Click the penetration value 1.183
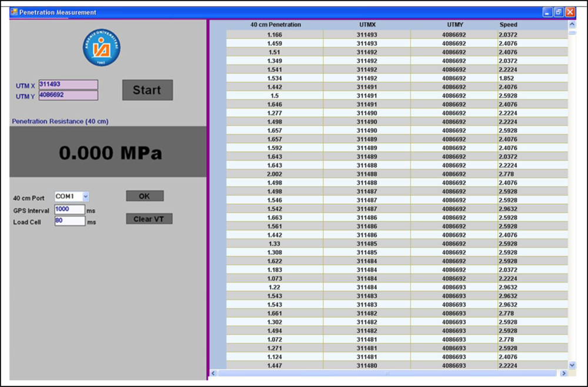Viewport: 588px width, 387px height. [x=275, y=270]
